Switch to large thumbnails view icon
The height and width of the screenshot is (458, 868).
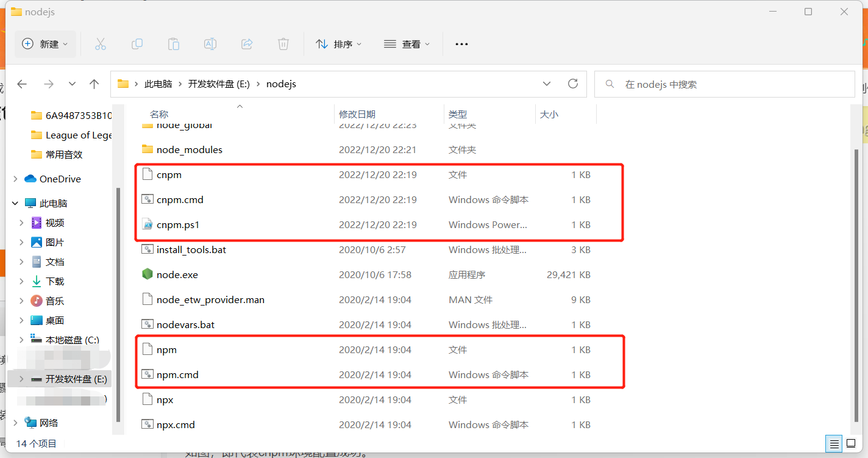pos(850,443)
